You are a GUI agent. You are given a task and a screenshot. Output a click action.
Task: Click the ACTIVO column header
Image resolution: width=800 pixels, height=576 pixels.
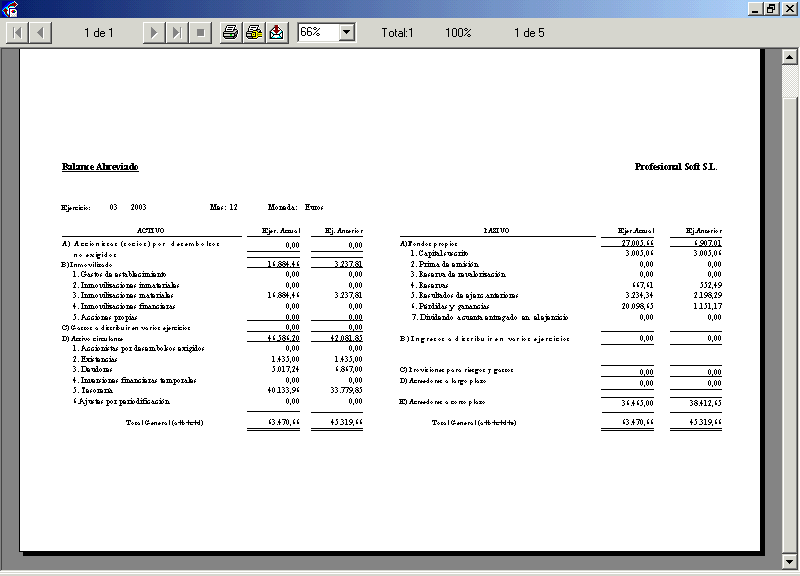(150, 230)
